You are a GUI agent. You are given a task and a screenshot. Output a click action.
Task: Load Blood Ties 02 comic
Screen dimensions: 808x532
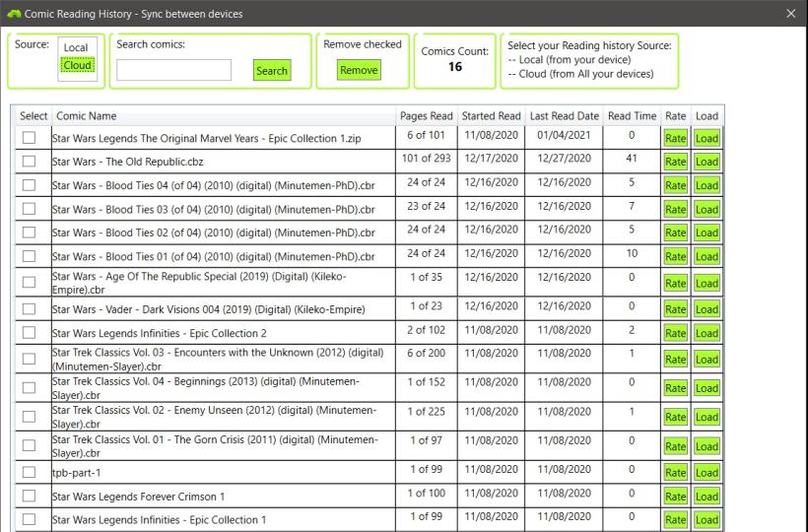click(707, 233)
